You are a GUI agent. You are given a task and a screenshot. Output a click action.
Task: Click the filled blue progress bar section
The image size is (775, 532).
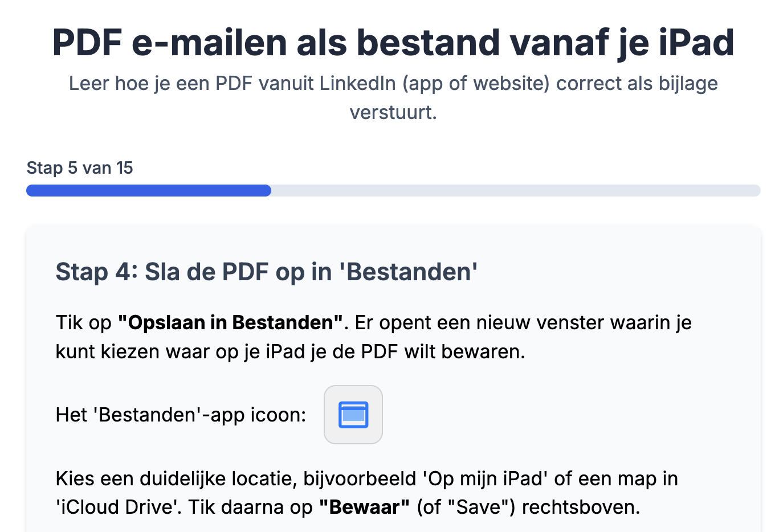click(149, 190)
